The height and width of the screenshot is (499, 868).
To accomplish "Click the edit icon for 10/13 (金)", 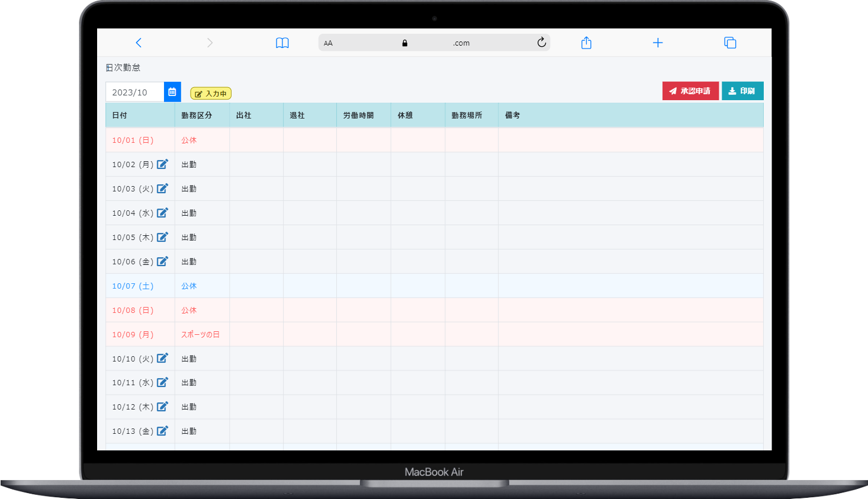I will pos(162,431).
